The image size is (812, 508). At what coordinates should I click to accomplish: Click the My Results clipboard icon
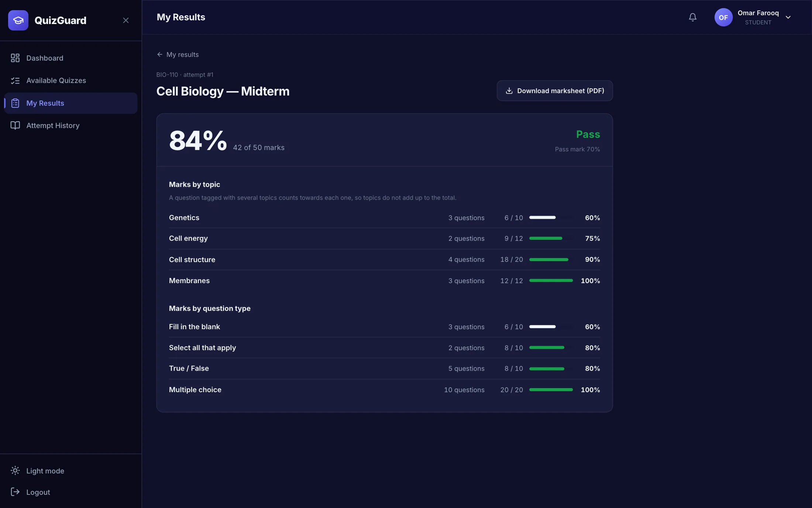15,103
